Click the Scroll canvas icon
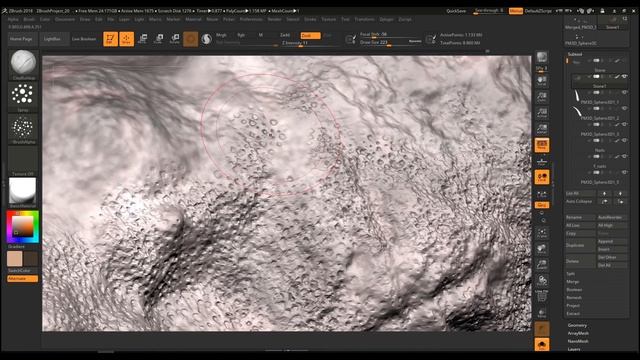This screenshot has width=640, height=360. [x=542, y=81]
